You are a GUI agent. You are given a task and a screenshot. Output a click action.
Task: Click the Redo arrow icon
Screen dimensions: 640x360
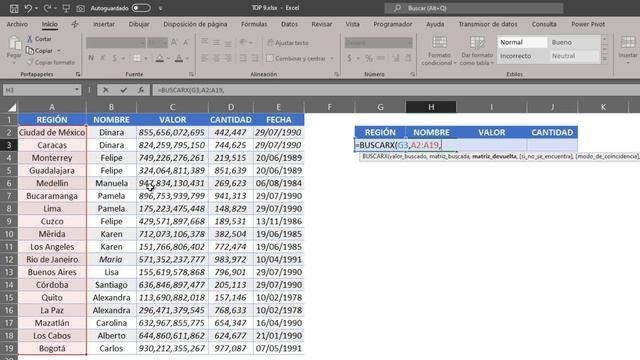click(47, 8)
